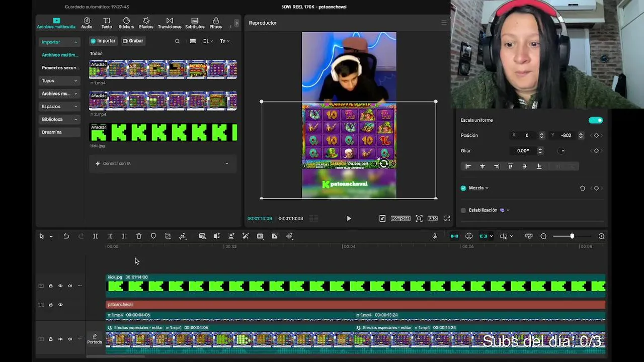Hide the patoanchaval text track
This screenshot has height=362, width=644.
(x=60, y=305)
